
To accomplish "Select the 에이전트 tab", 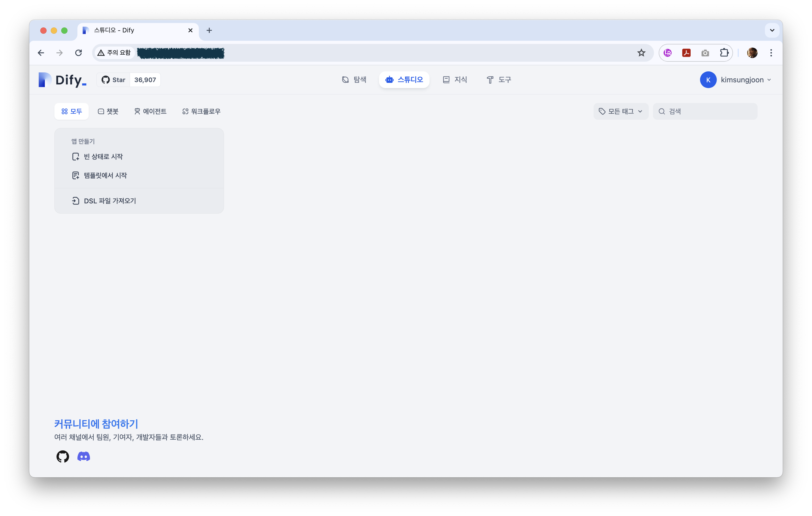I will [x=150, y=111].
